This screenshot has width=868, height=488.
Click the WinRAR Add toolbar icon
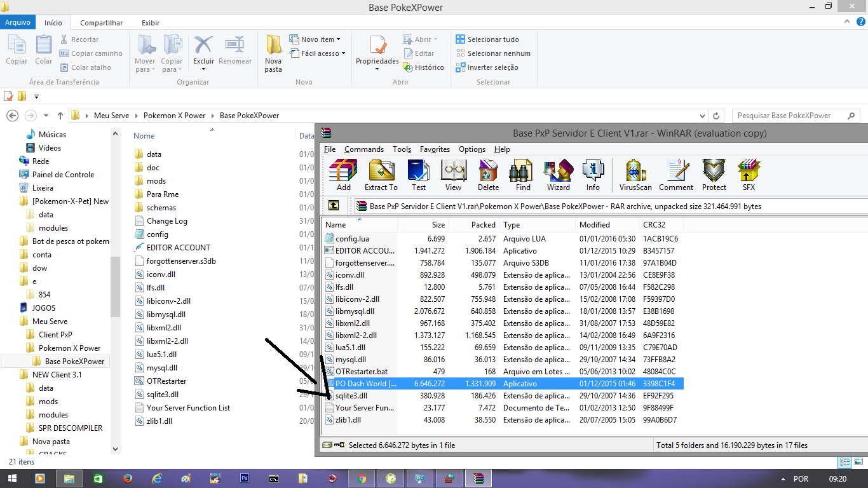click(343, 175)
